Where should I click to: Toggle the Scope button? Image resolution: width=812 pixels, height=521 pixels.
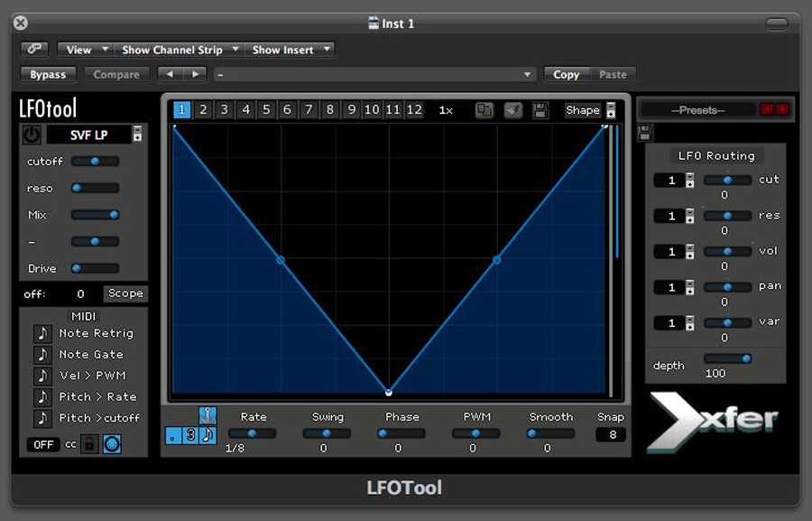tap(125, 293)
